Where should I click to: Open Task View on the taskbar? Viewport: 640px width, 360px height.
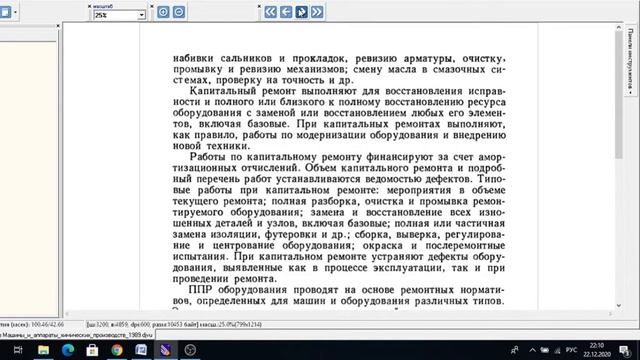(x=18, y=350)
